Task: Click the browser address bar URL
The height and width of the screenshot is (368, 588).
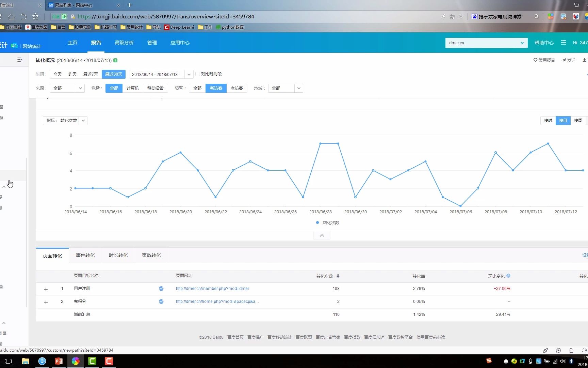Action: click(x=166, y=16)
